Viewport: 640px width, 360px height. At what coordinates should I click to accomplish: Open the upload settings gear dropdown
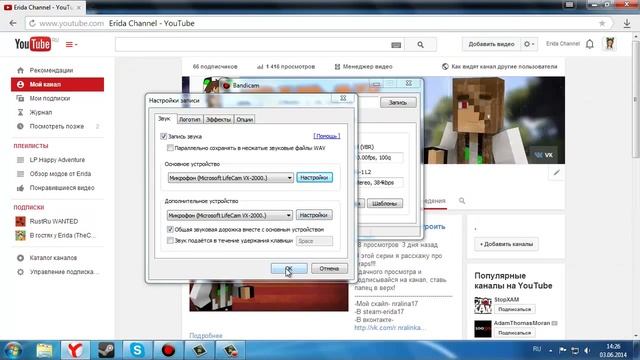pos(529,44)
